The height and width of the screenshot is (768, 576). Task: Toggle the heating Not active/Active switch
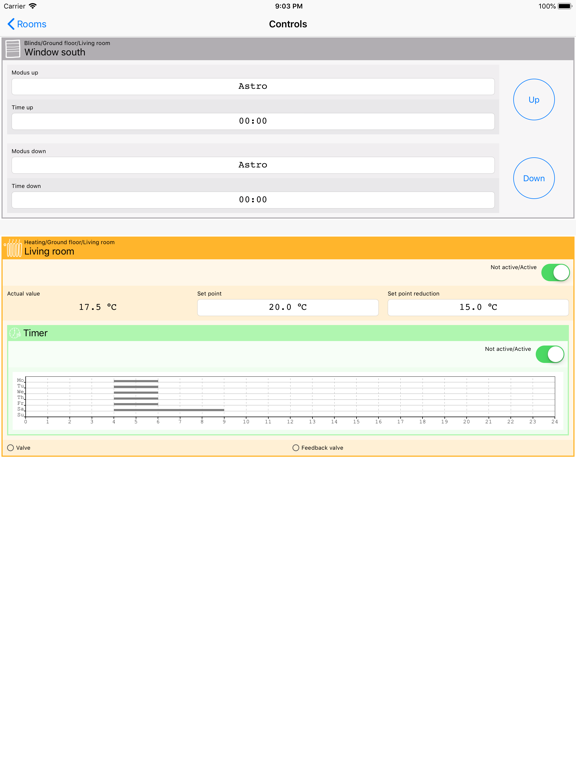[555, 272]
